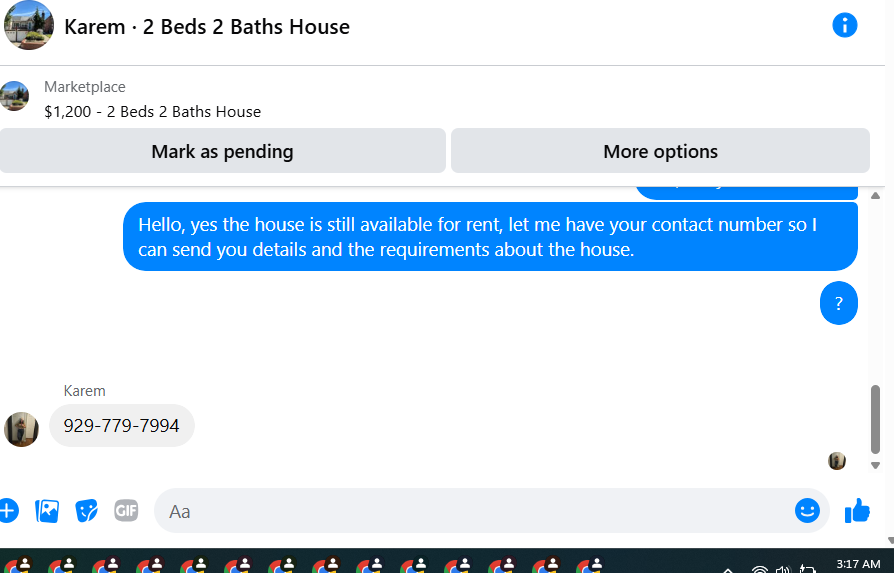Click the seen-by small avatar indicator
Image resolution: width=894 pixels, height=573 pixels.
pos(837,461)
